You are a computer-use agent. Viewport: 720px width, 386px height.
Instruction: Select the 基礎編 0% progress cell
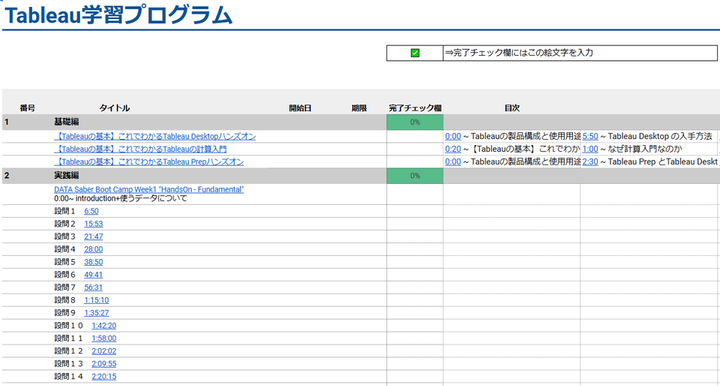click(415, 122)
